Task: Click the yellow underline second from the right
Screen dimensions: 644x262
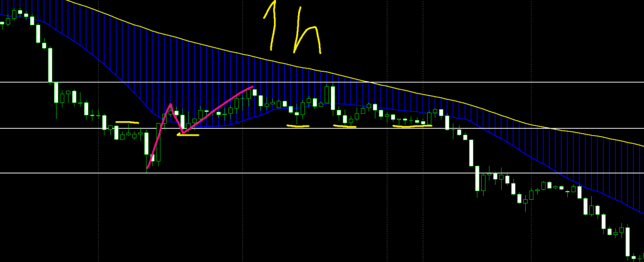Action: (x=345, y=126)
